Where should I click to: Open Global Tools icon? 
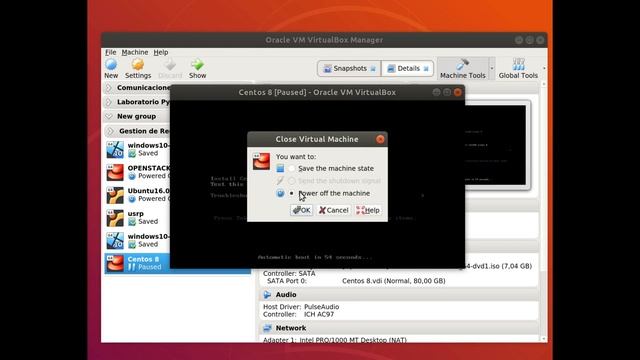point(518,64)
